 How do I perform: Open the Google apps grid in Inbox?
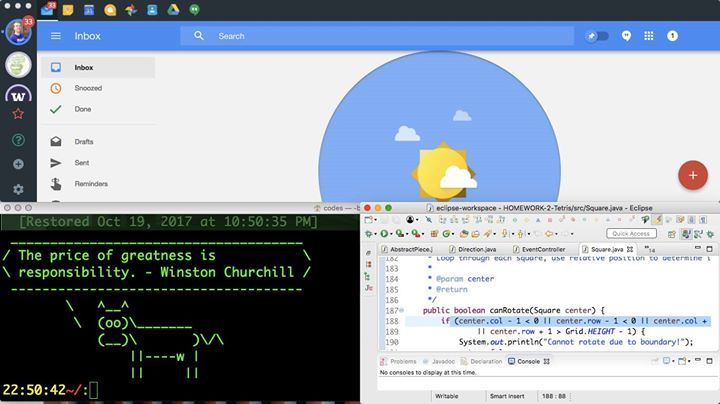[649, 36]
